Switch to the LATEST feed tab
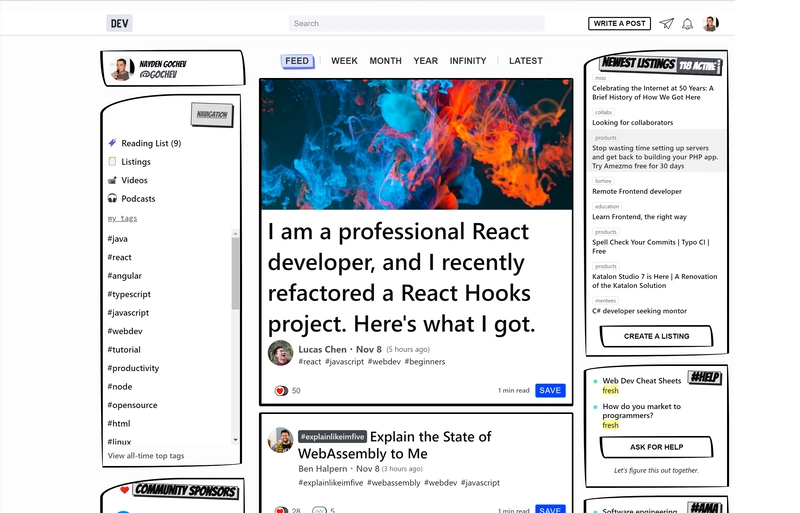This screenshot has height=513, width=800. coord(525,61)
